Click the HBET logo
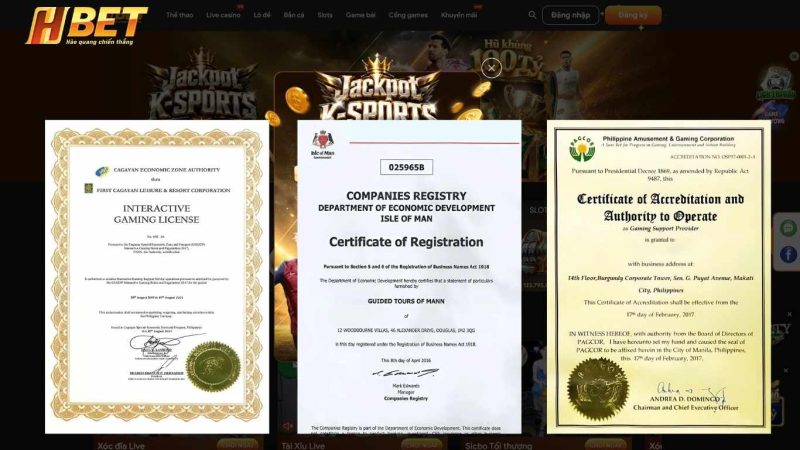Viewport: 800px width, 450px height. (x=87, y=26)
